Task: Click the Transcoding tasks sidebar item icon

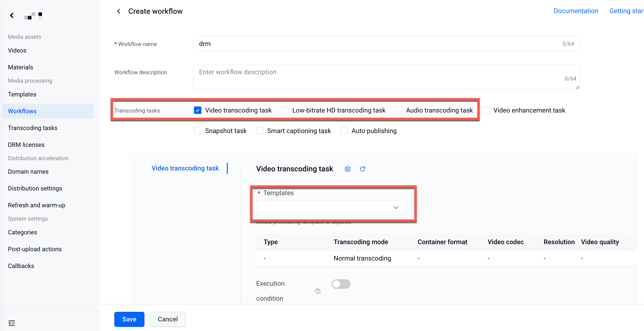Action: pos(33,128)
